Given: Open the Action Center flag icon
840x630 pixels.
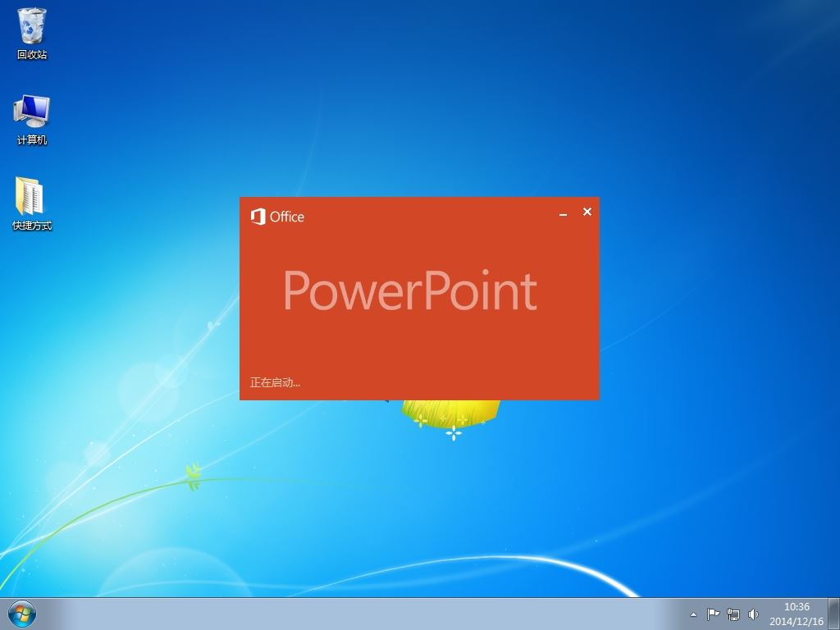Looking at the screenshot, I should point(713,614).
